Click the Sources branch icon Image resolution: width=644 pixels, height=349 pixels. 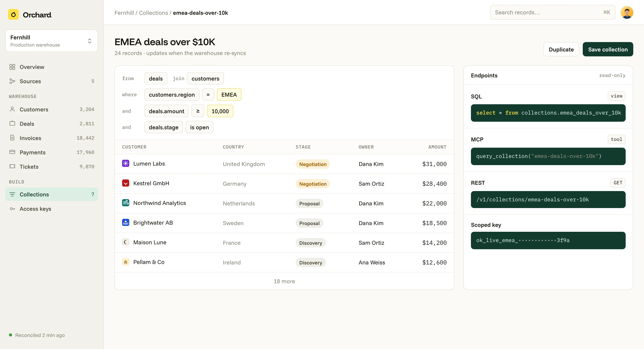(x=12, y=81)
